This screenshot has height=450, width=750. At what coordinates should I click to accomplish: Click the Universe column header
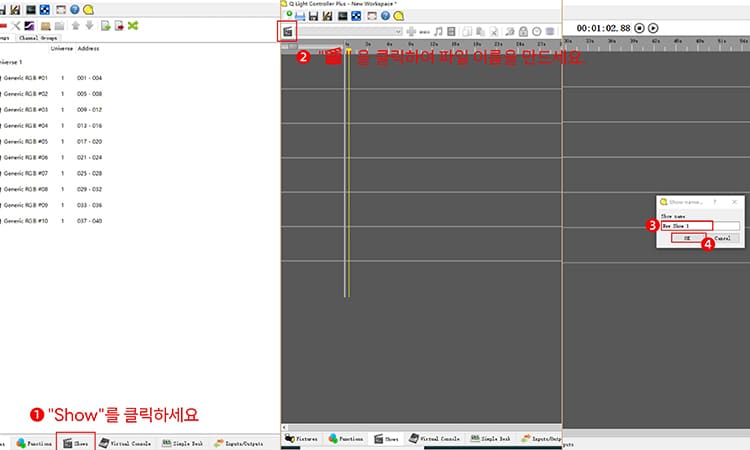click(x=62, y=48)
